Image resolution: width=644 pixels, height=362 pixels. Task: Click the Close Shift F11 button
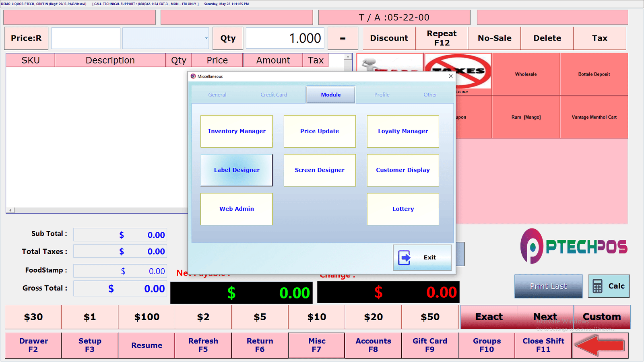pyautogui.click(x=543, y=346)
